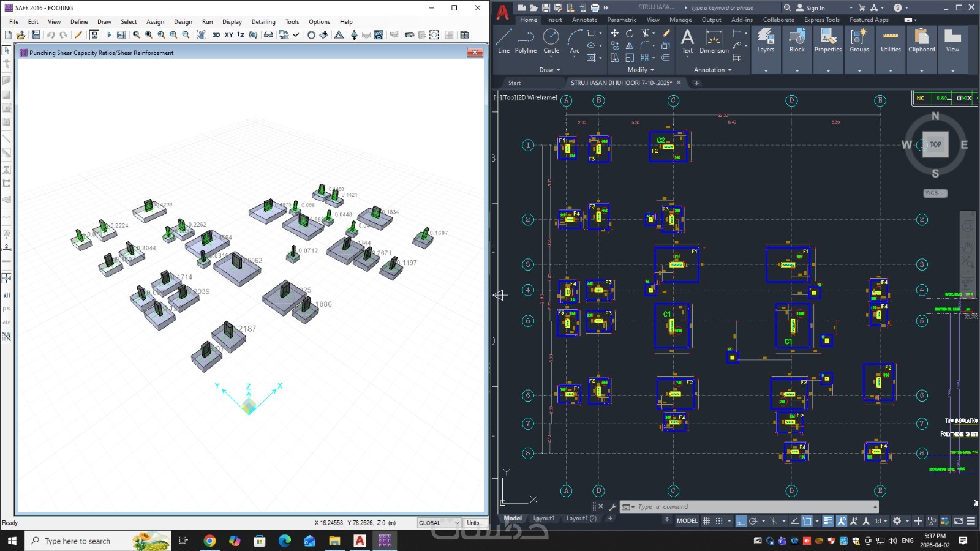Open the Layers panel icon
Viewport: 980px width, 551px height.
coord(766,41)
